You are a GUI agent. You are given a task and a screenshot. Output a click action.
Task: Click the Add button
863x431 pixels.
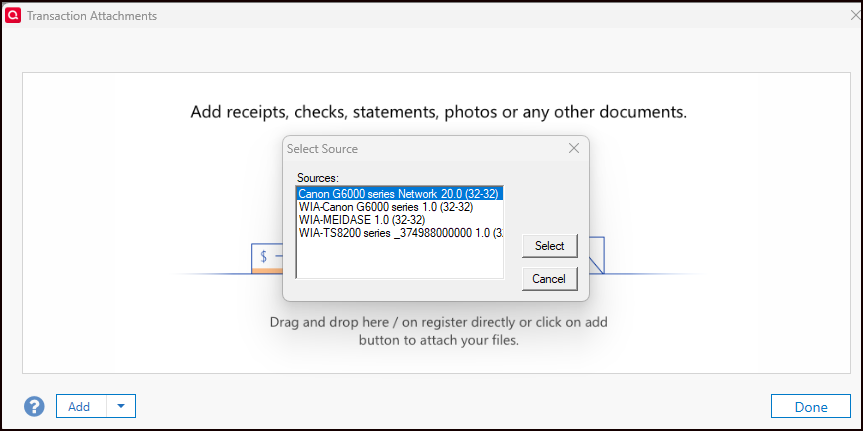[x=81, y=406]
